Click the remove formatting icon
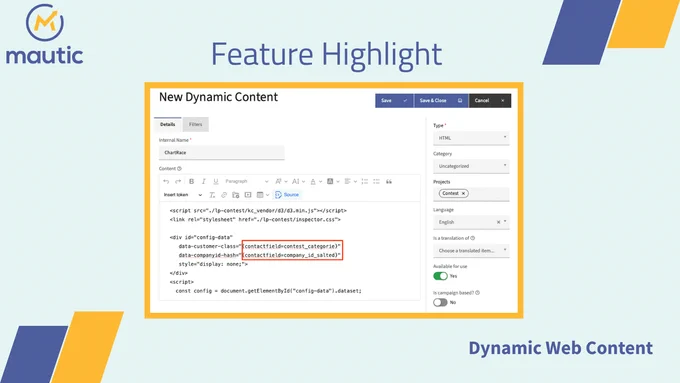The width and height of the screenshot is (680, 383). click(x=212, y=195)
